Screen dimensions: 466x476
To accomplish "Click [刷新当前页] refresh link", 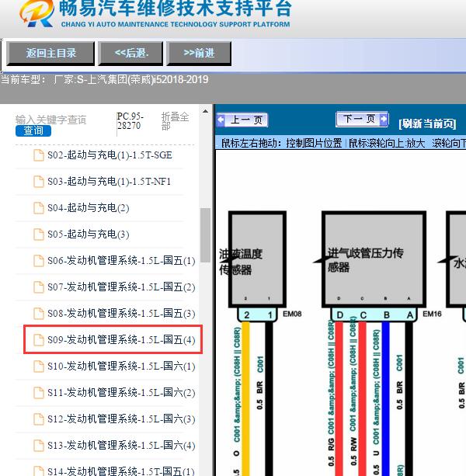I will (427, 123).
